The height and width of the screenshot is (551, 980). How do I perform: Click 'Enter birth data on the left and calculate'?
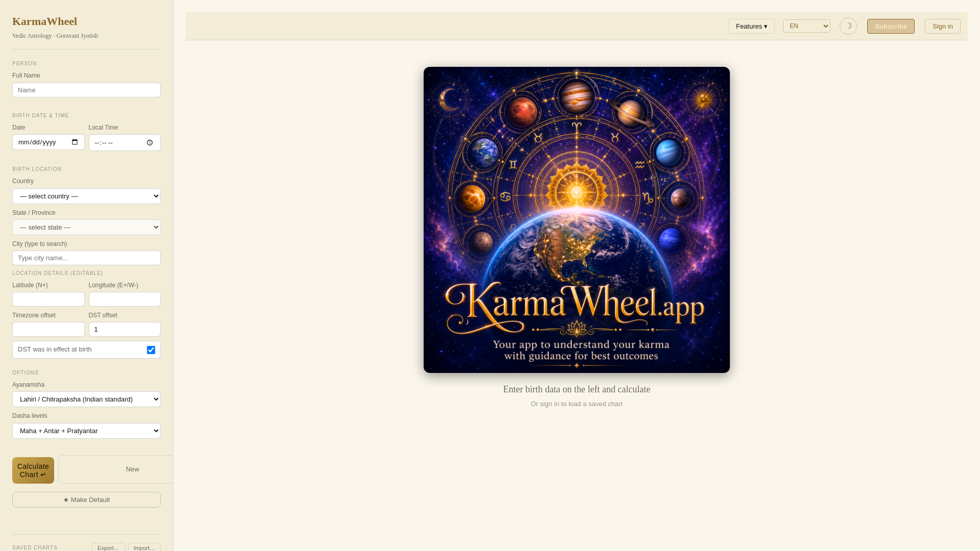[x=577, y=389]
